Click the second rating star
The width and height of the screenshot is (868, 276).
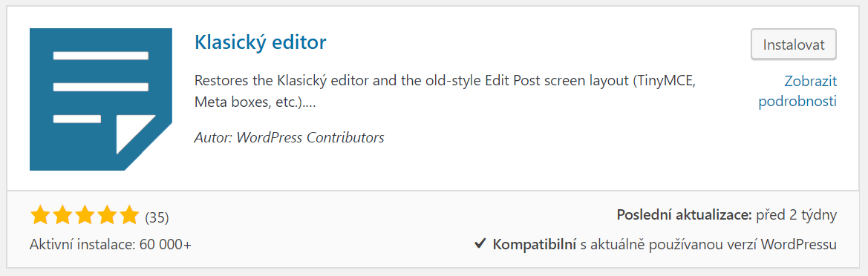tap(62, 215)
